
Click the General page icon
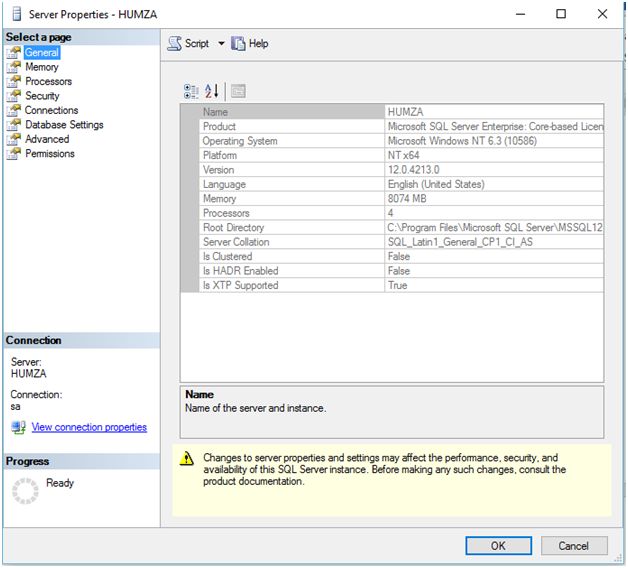14,52
